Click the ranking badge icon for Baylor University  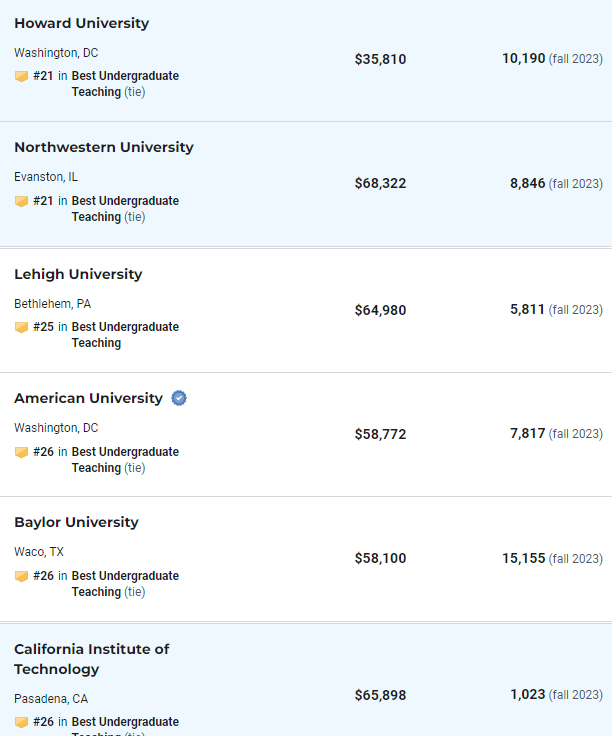pyautogui.click(x=21, y=575)
